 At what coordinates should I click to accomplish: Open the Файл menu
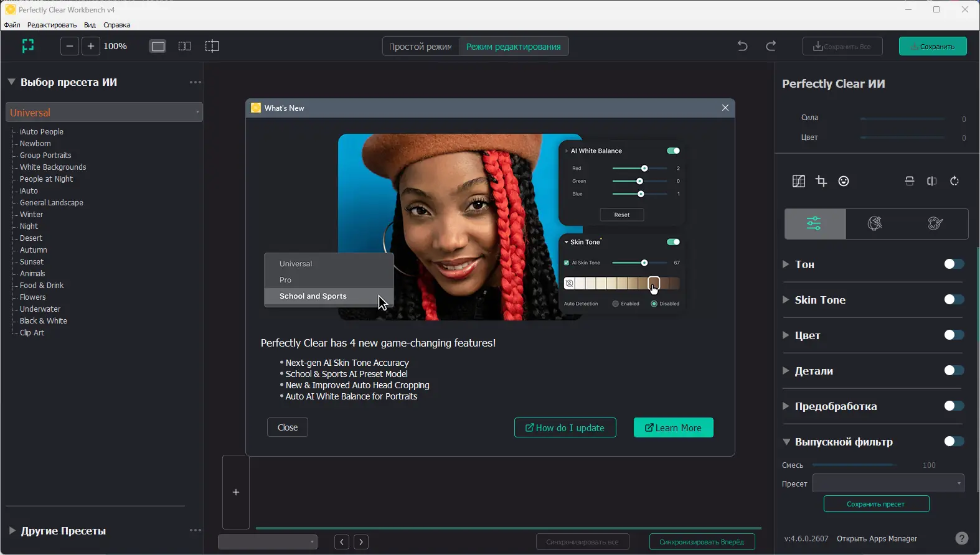(12, 25)
